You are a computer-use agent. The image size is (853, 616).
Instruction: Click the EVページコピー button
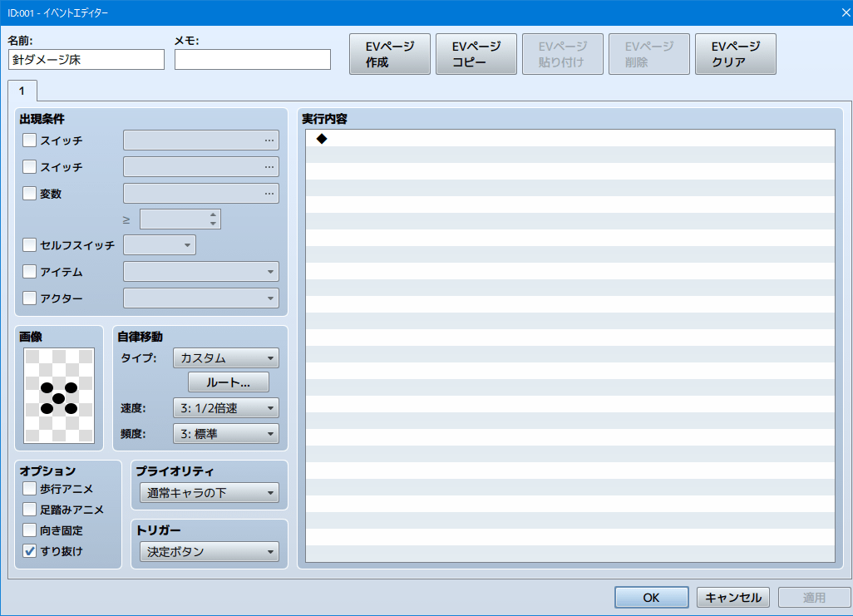476,54
